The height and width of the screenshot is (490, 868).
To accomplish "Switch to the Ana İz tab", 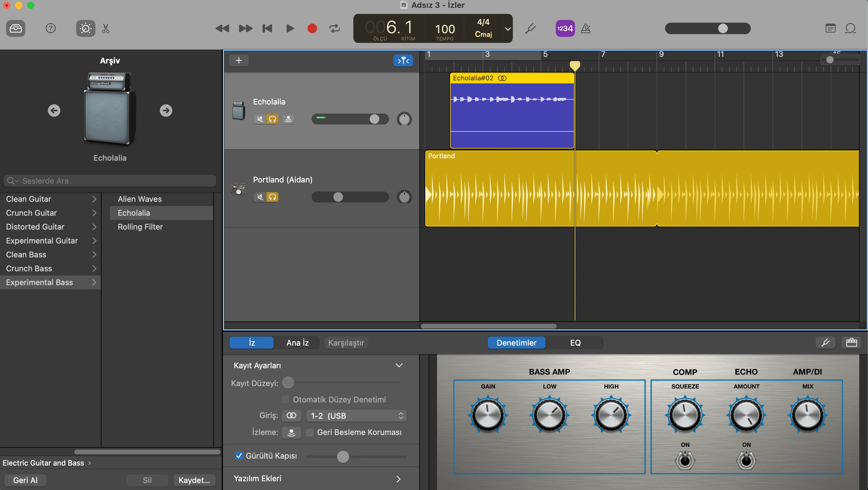I will click(x=297, y=342).
